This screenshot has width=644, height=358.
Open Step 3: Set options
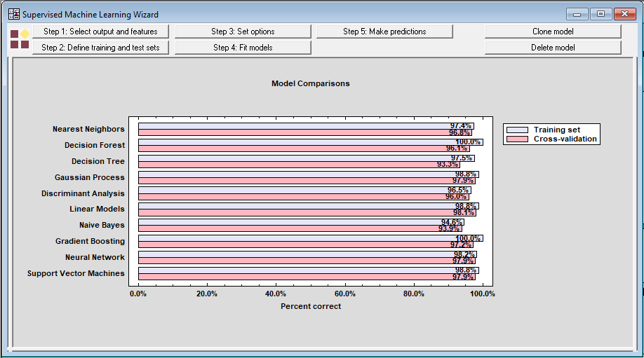pos(243,32)
